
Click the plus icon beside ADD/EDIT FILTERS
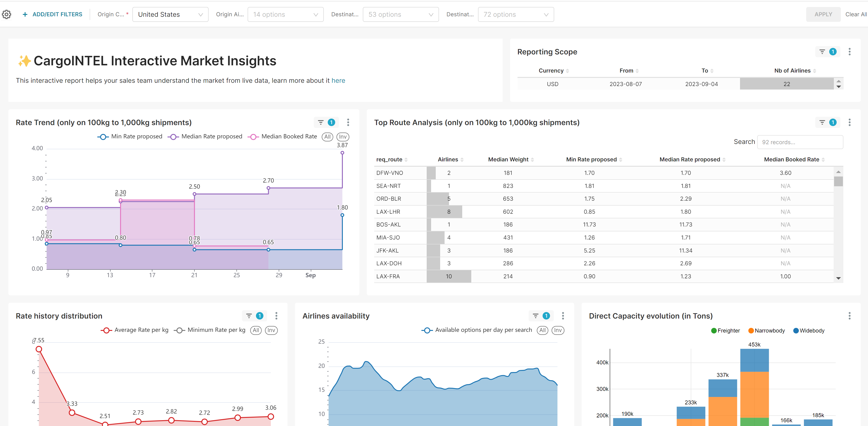[25, 14]
